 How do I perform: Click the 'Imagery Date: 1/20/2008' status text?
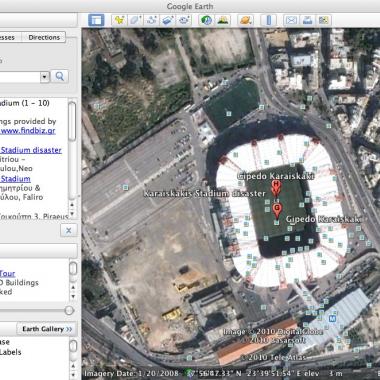(x=131, y=374)
